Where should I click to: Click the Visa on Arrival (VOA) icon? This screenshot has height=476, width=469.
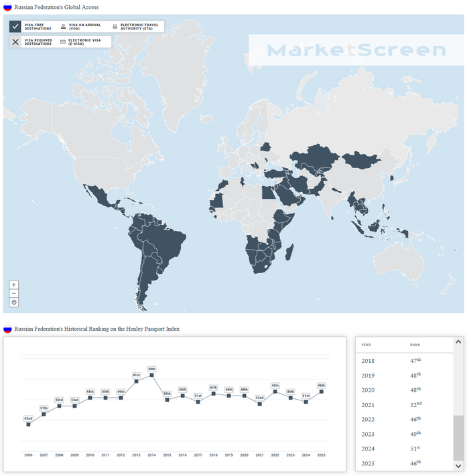click(x=63, y=27)
